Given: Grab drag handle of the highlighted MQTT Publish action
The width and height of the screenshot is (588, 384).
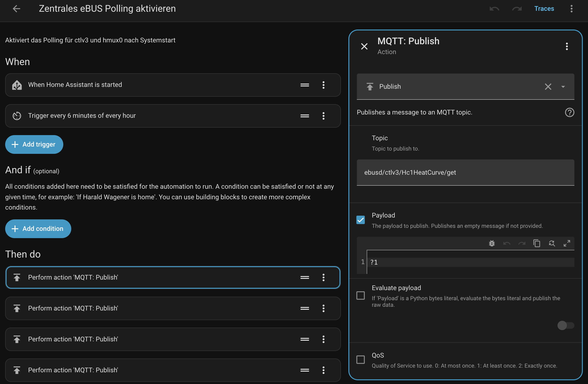Looking at the screenshot, I should 305,277.
